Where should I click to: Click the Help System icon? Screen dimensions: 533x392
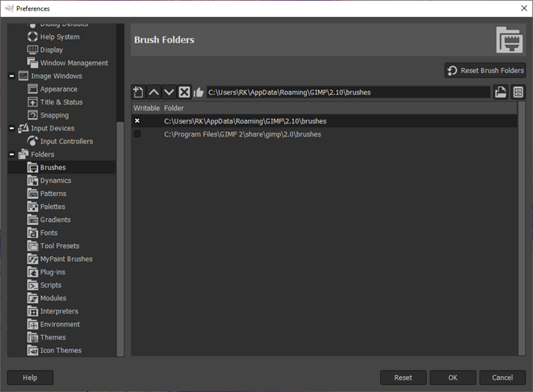(x=33, y=37)
